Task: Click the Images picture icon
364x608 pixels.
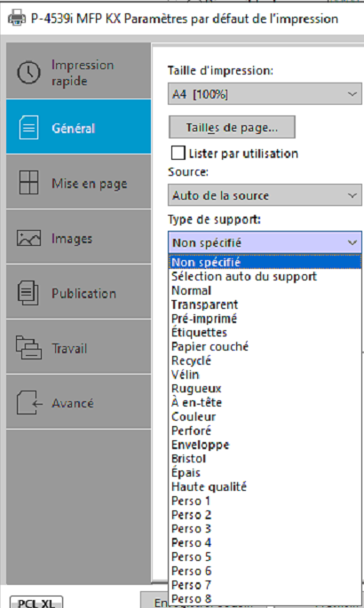Action: (28, 238)
